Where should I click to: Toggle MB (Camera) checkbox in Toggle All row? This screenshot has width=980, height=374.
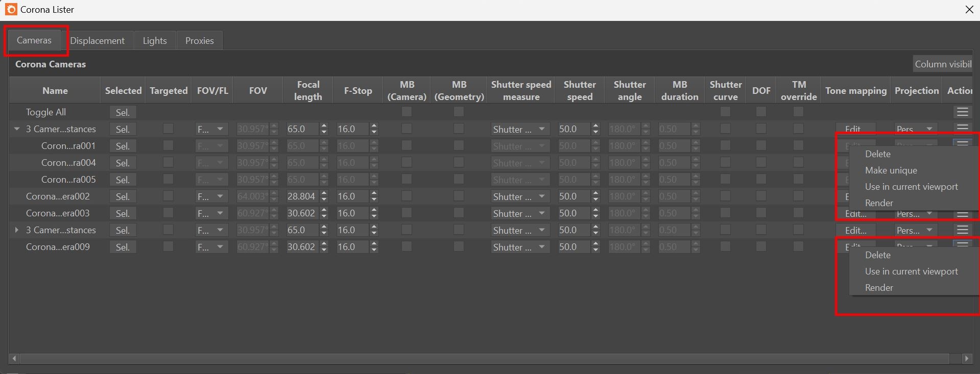pyautogui.click(x=407, y=111)
